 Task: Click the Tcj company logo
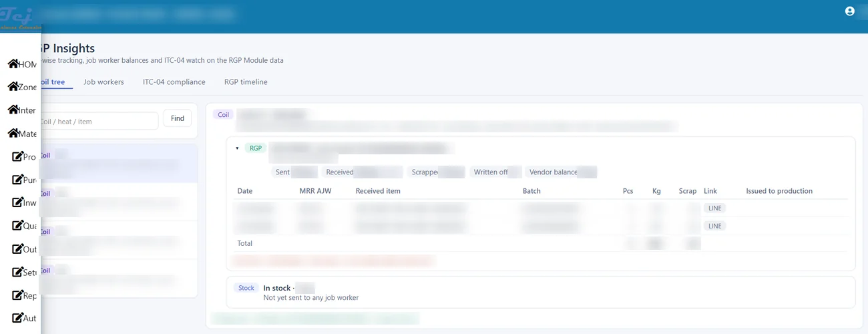pyautogui.click(x=20, y=17)
